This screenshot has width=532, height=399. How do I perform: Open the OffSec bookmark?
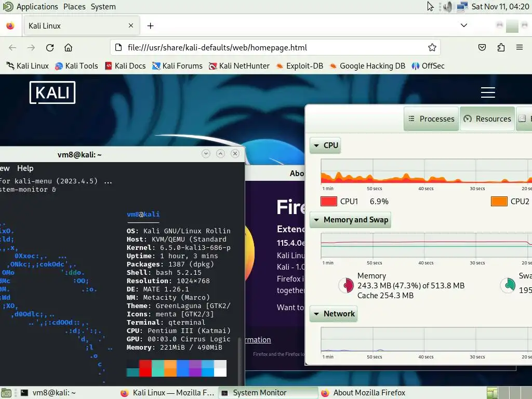(x=428, y=66)
